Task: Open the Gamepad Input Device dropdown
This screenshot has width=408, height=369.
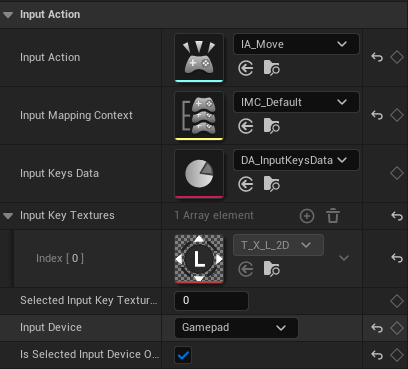Action: click(236, 328)
